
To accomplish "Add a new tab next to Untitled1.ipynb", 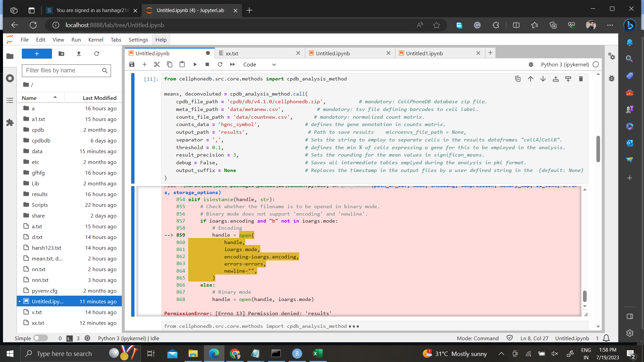I will click(x=490, y=53).
